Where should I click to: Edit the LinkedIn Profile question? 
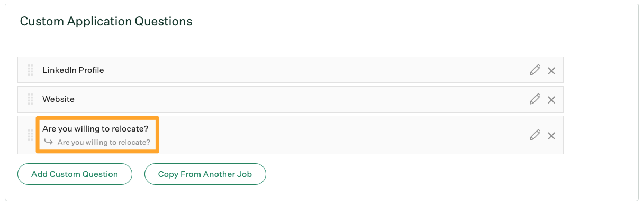535,70
